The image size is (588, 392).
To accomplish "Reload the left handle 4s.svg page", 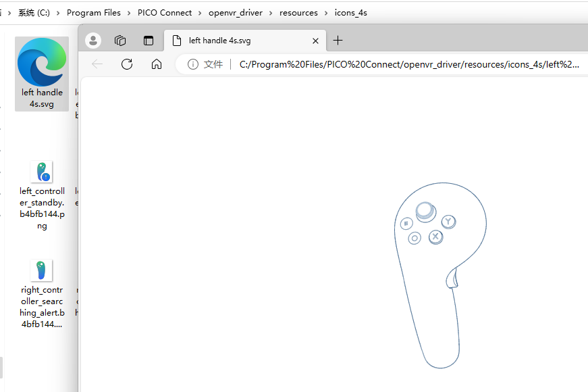I will pos(127,64).
